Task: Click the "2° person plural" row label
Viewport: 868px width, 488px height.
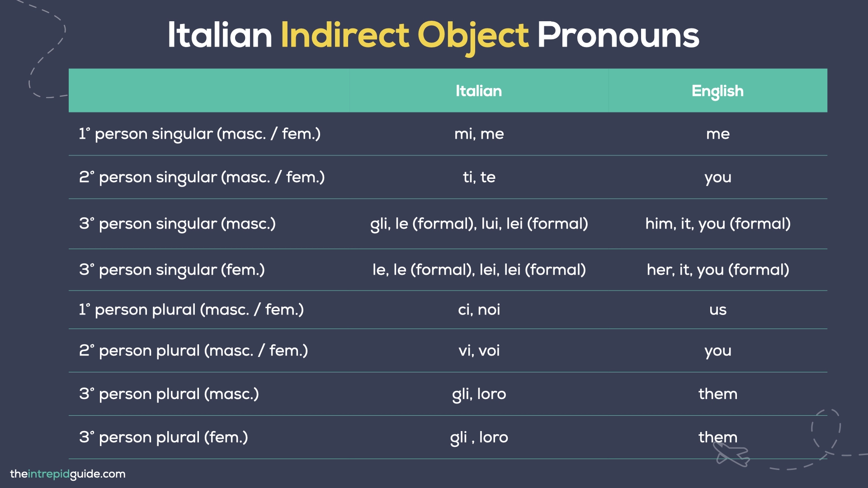Action: (x=193, y=351)
